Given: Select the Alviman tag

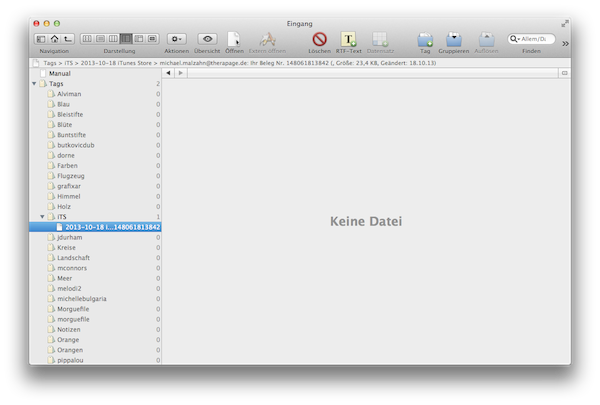Looking at the screenshot, I should click(x=95, y=94).
